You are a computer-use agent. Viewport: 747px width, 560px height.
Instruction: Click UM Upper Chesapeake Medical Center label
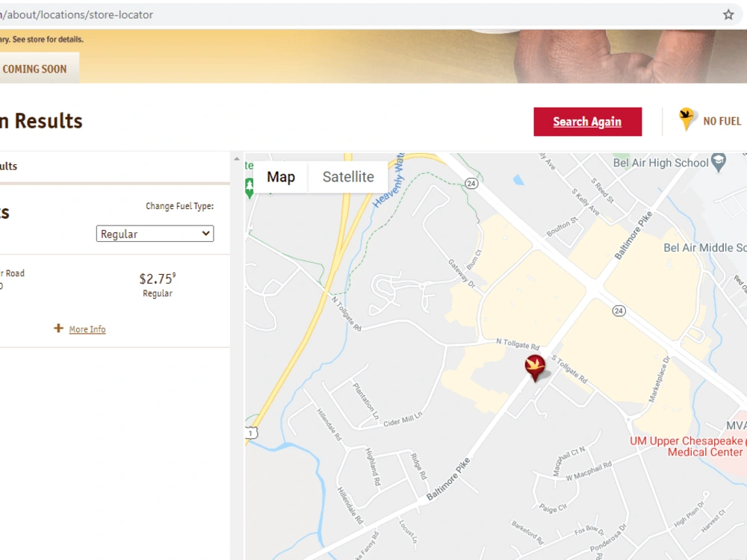pos(688,447)
